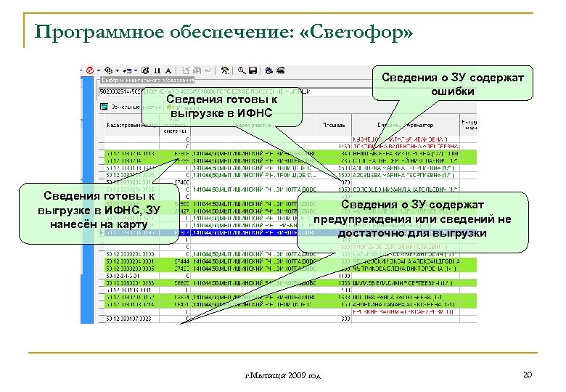Click area value 1100 in row 50-12-2-1-5-01

tap(345, 276)
